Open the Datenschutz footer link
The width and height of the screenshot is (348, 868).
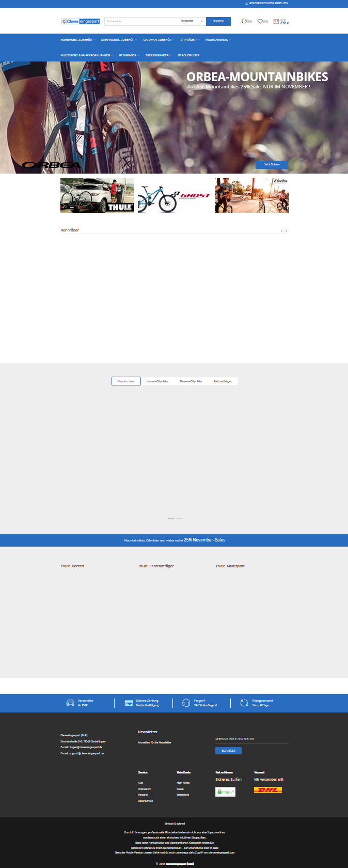coord(146,801)
